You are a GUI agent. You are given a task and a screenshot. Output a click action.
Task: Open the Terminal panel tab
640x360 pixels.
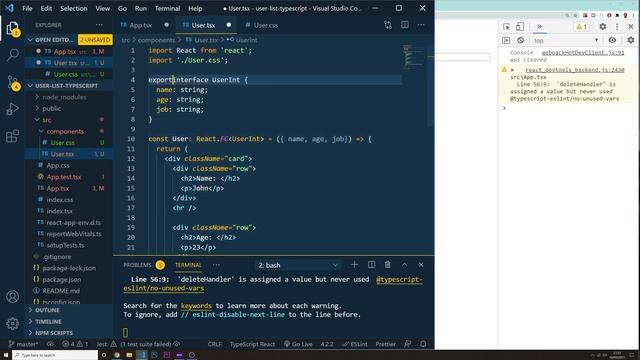(x=188, y=265)
